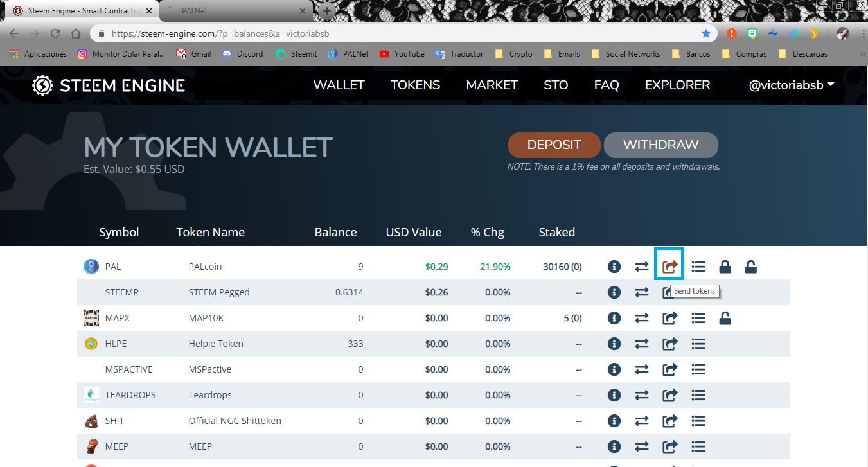Open TEARDROPS history list icon
The image size is (868, 467).
tap(698, 395)
